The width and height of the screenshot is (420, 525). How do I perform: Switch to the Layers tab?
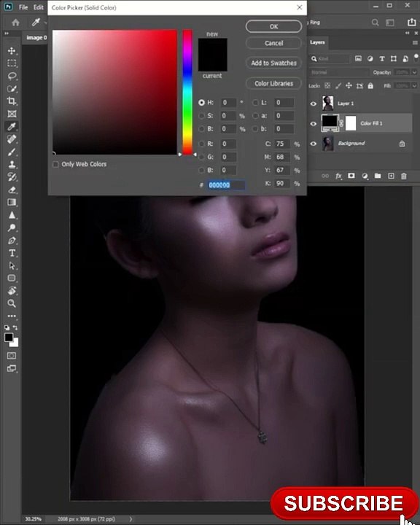pos(317,42)
